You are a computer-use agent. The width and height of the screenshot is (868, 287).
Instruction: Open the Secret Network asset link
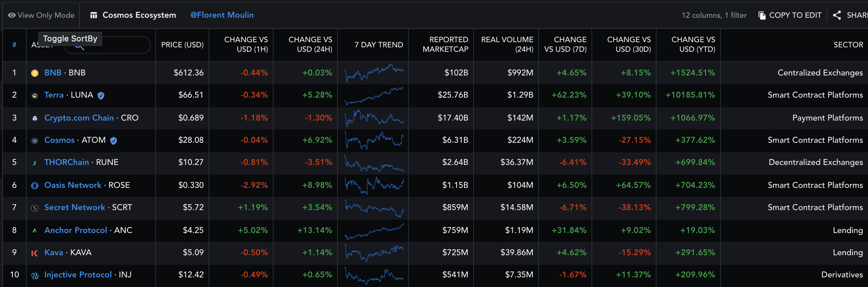[75, 207]
